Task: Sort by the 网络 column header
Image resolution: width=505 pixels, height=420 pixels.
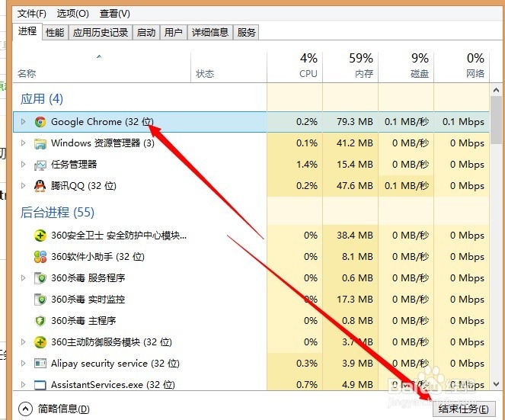Action: tap(462, 67)
